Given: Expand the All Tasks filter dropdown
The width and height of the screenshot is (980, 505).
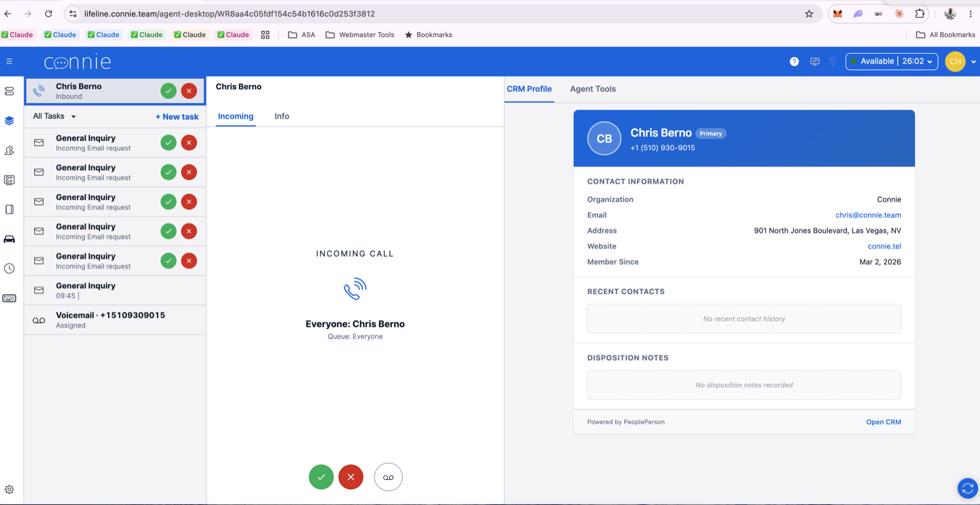Looking at the screenshot, I should pos(55,116).
